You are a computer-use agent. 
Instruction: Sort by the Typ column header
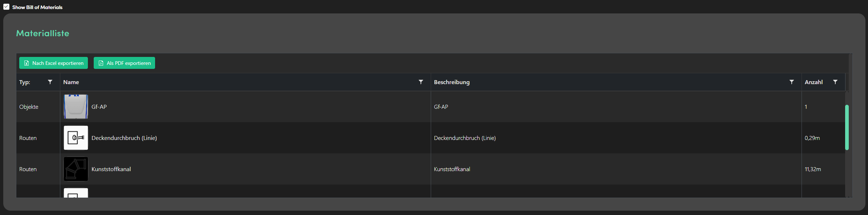pyautogui.click(x=25, y=82)
